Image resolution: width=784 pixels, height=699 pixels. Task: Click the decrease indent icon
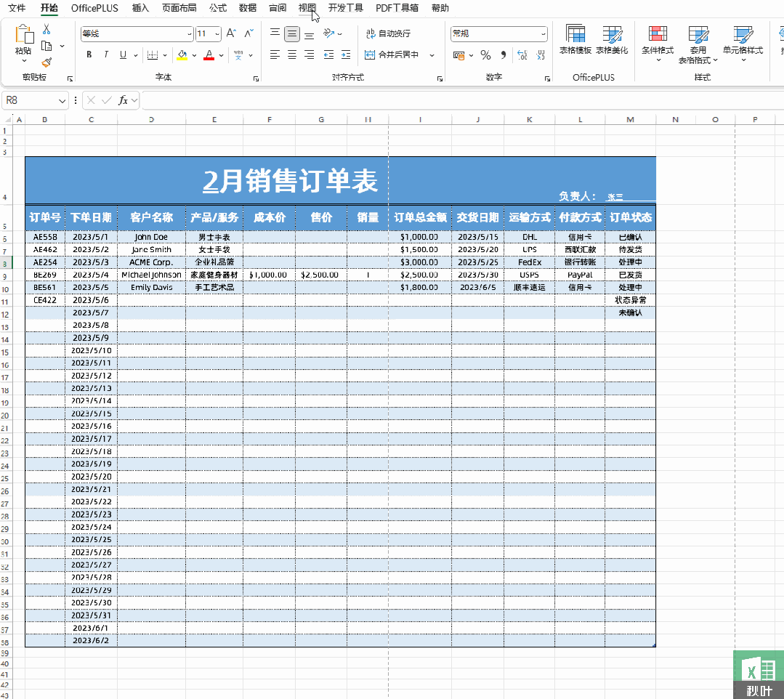pos(328,55)
